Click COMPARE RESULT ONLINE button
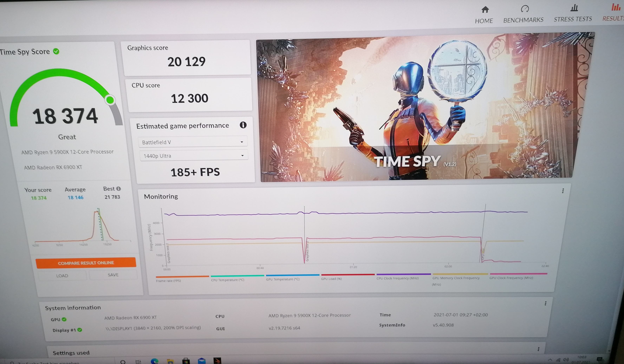The width and height of the screenshot is (624, 364). pyautogui.click(x=86, y=263)
